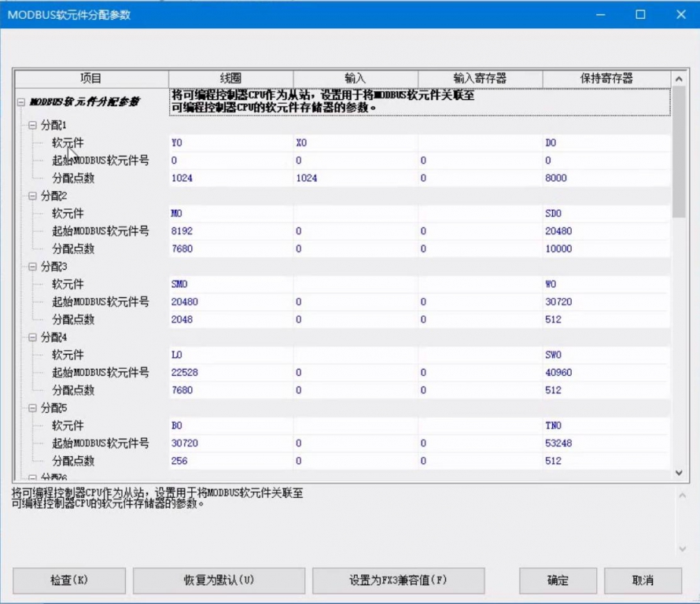Select the Y0 coil device cell

230,143
